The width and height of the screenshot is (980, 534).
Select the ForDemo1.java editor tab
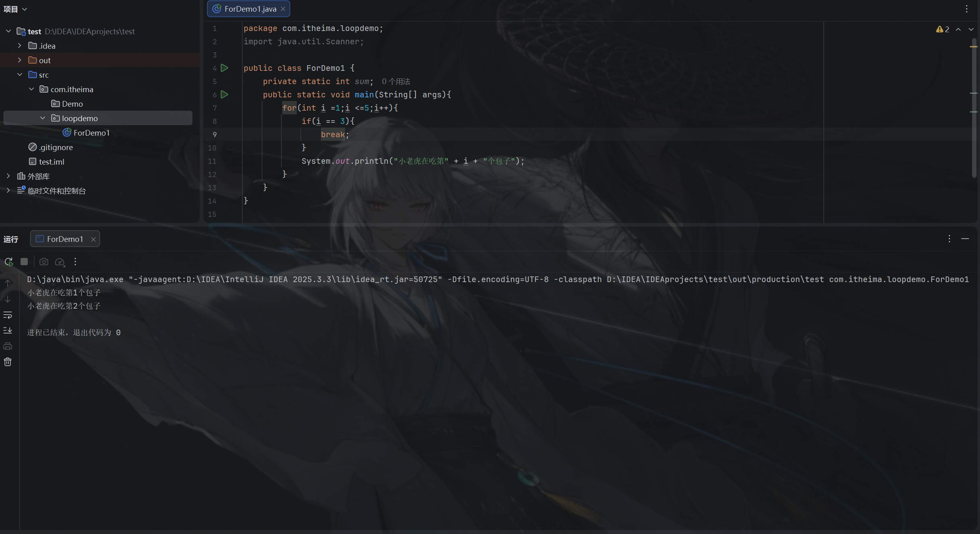[248, 9]
